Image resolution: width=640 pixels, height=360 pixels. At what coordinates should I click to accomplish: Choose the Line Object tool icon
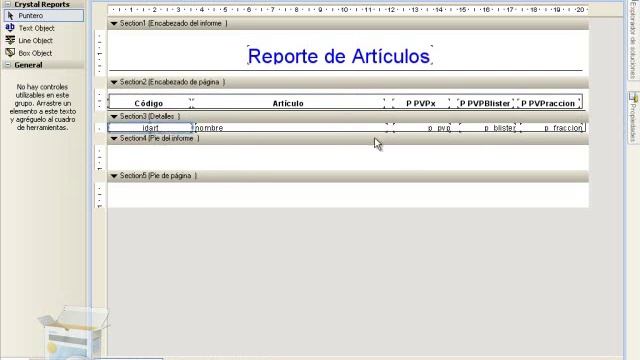10,40
